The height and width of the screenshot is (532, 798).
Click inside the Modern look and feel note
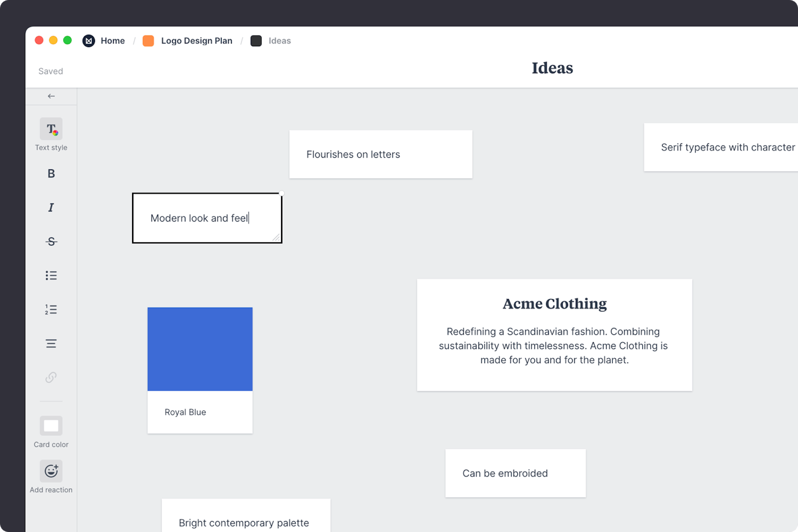(x=207, y=218)
